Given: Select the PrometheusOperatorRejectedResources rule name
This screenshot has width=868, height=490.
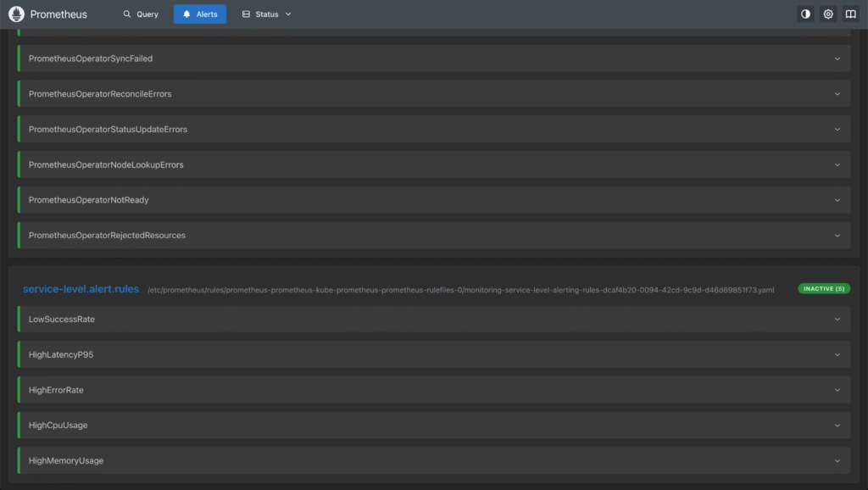Looking at the screenshot, I should click(107, 236).
